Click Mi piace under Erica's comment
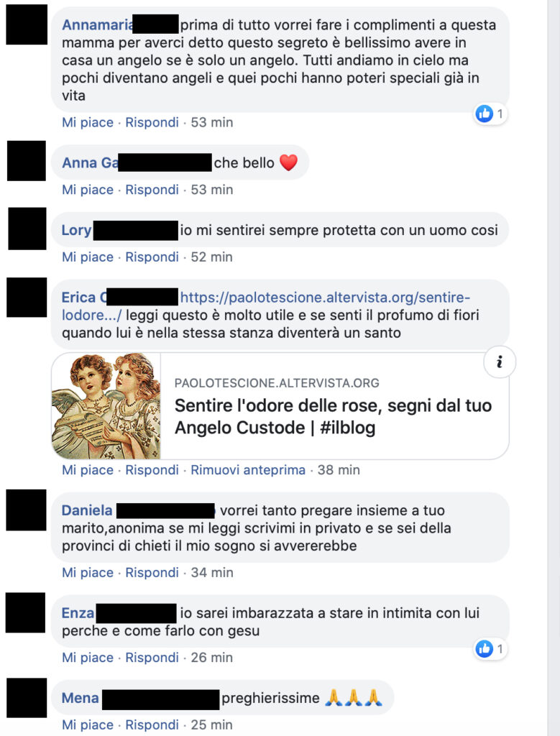The width and height of the screenshot is (560, 736). pyautogui.click(x=88, y=470)
